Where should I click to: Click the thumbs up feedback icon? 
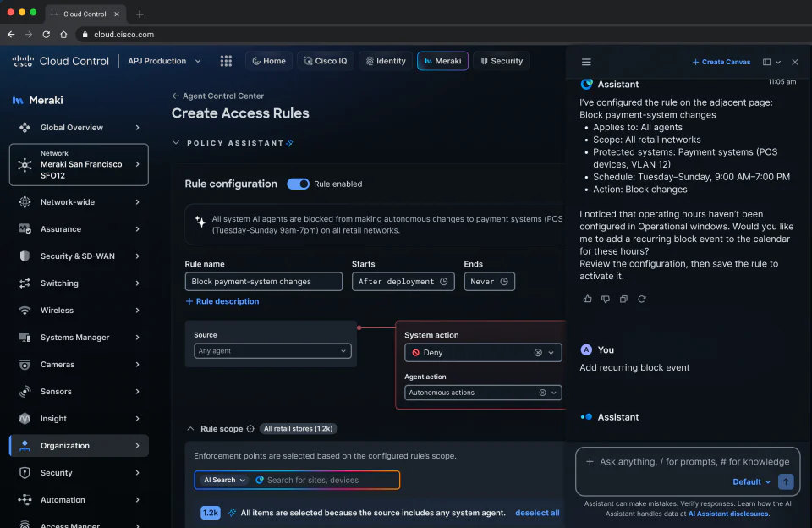pos(587,299)
